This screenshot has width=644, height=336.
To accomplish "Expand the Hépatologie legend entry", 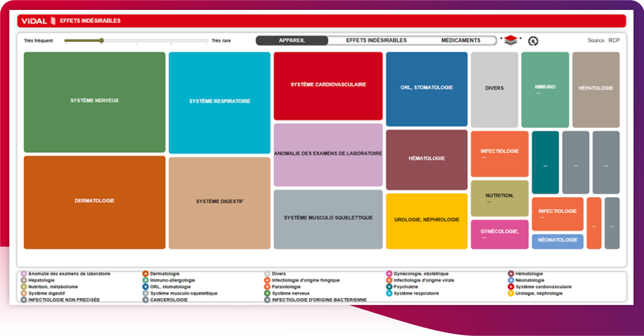I will (x=24, y=281).
